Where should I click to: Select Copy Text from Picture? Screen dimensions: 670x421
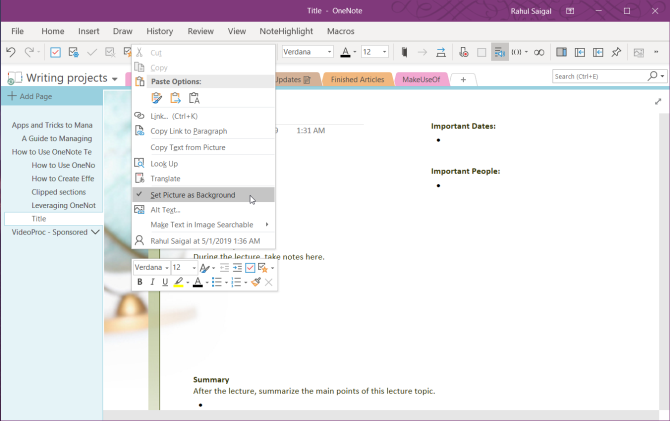[x=203, y=147]
